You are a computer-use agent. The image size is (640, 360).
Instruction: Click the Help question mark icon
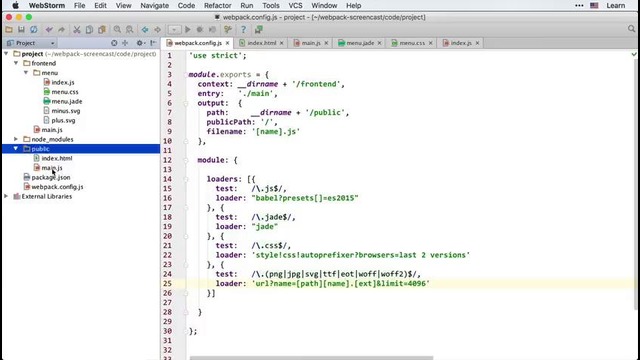(243, 29)
